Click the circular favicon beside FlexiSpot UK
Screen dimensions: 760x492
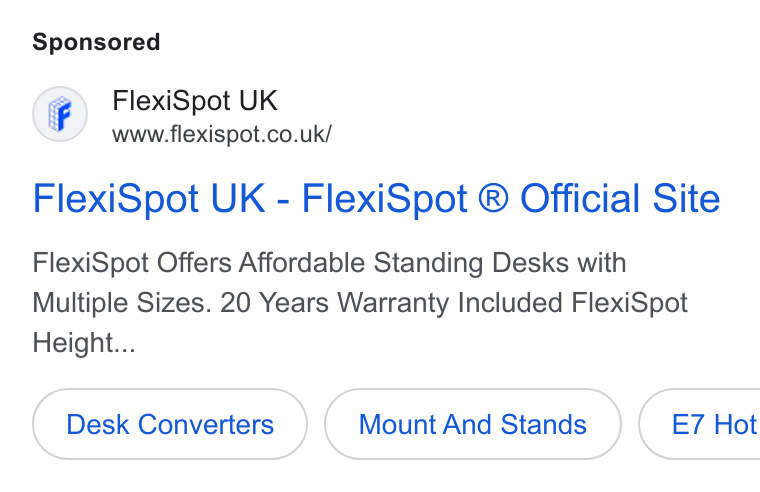(x=60, y=114)
